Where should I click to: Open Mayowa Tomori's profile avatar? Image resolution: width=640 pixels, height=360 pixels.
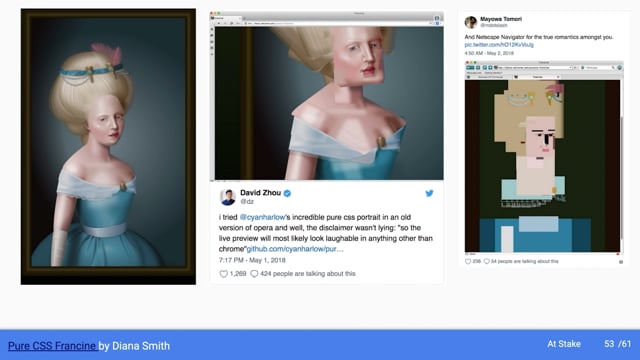click(471, 22)
